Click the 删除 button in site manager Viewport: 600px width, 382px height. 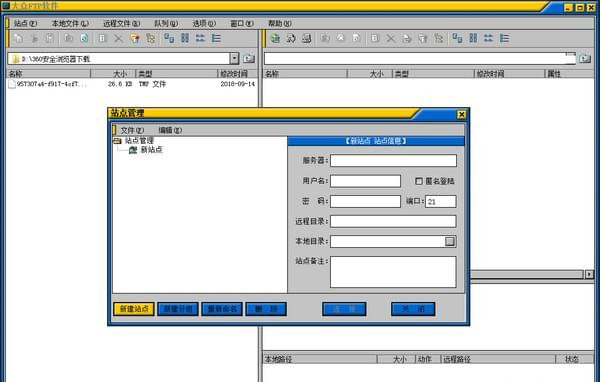click(266, 309)
